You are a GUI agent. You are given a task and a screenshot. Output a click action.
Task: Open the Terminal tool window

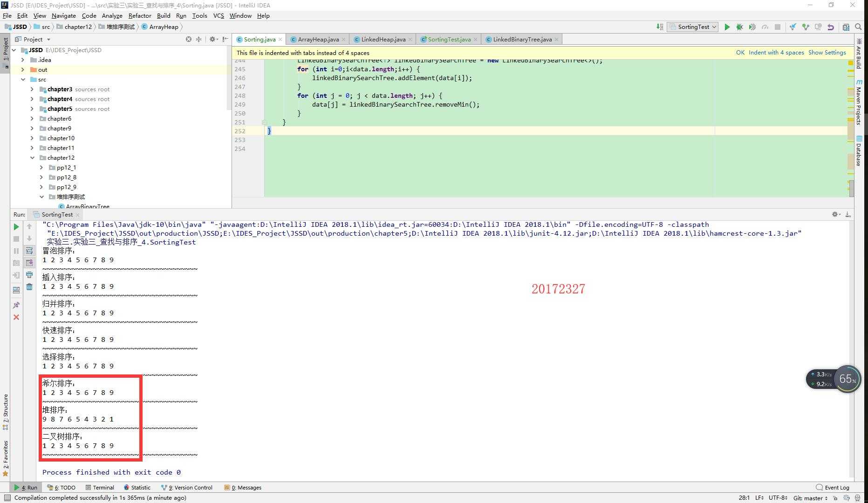(100, 488)
